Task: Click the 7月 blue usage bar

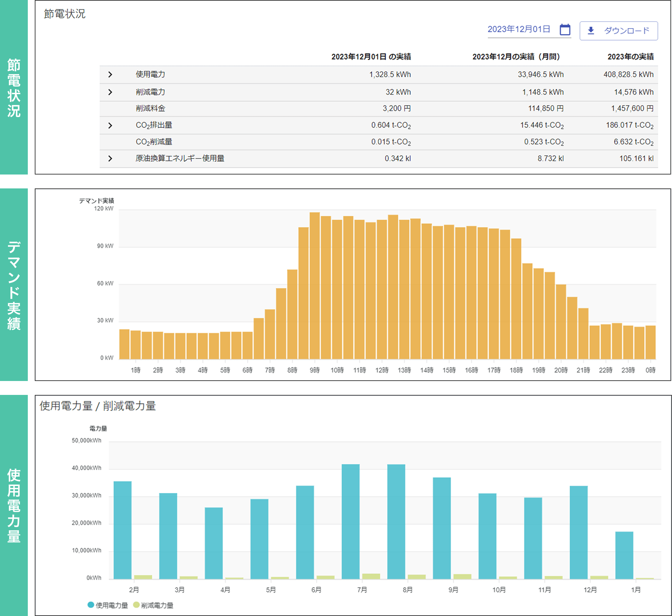Action: point(350,521)
